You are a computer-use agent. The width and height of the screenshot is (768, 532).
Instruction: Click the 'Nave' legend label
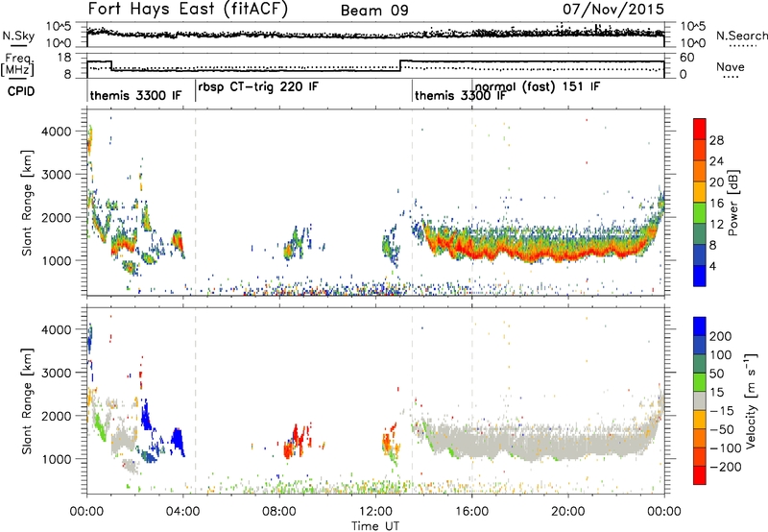tap(731, 66)
